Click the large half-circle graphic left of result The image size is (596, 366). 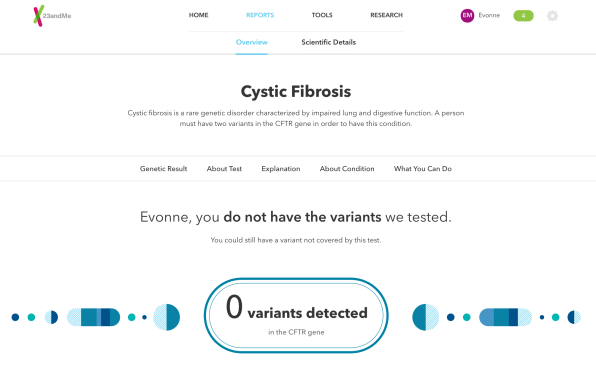click(x=166, y=317)
